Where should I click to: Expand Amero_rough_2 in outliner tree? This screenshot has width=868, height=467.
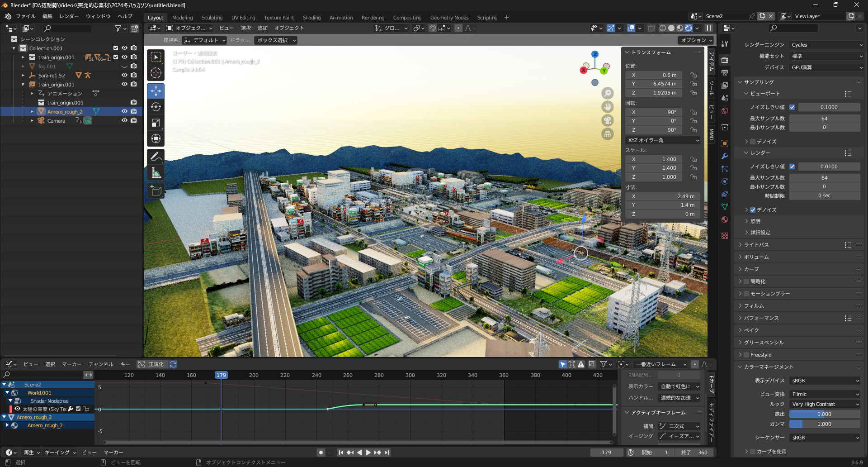32,111
